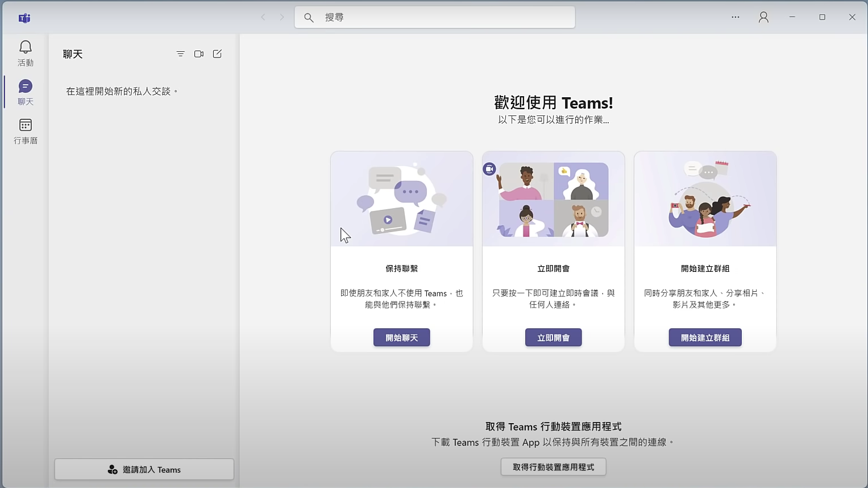The height and width of the screenshot is (488, 868).
Task: Open the settings and more ellipsis
Action: pos(735,17)
